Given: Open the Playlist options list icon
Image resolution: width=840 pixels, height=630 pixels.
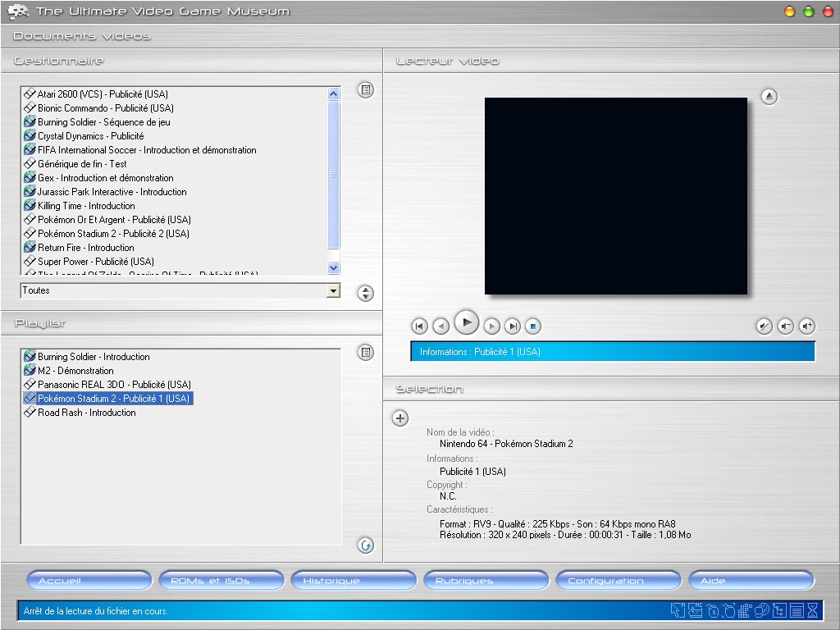Looking at the screenshot, I should (x=366, y=353).
